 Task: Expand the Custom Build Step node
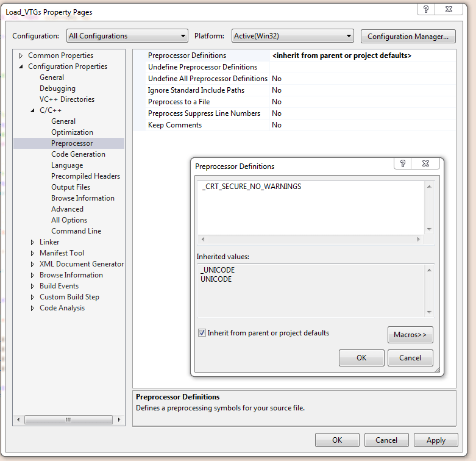tap(32, 297)
